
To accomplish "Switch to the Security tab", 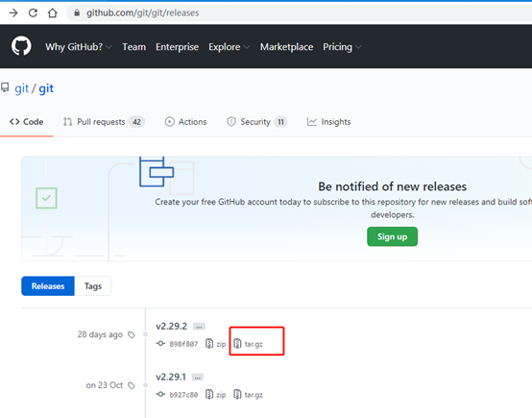I will tap(256, 122).
